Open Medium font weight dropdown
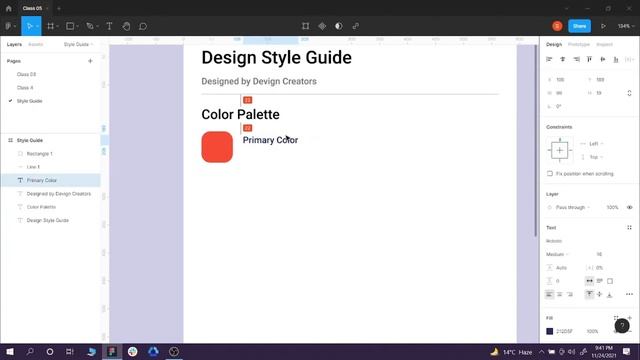 557,254
